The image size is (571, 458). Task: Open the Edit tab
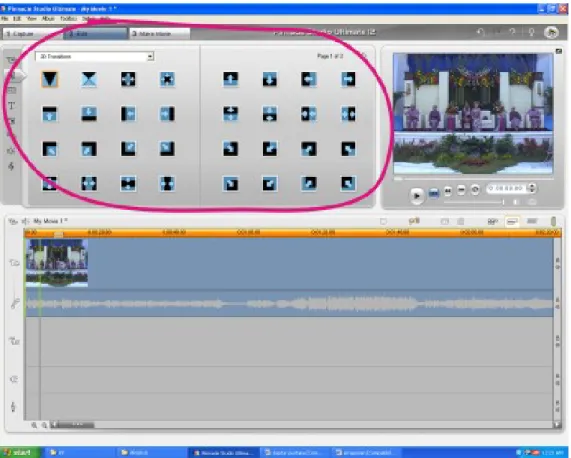click(95, 33)
